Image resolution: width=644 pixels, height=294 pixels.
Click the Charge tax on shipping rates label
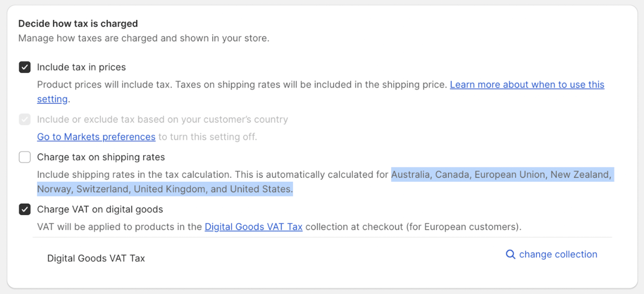click(x=101, y=157)
